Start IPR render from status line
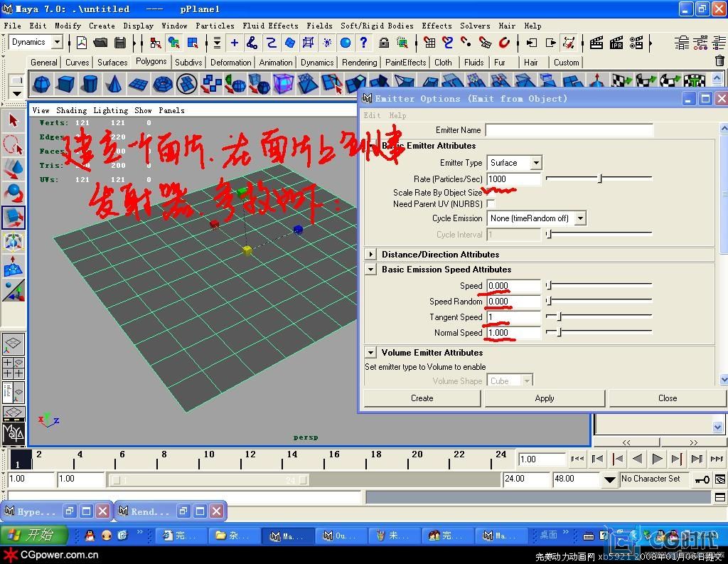The image size is (728, 564). click(616, 43)
